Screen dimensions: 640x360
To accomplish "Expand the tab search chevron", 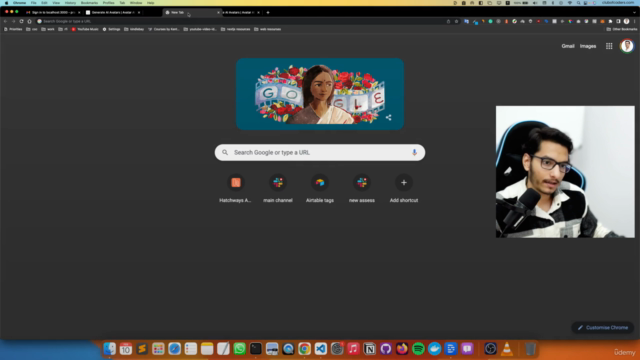I will tap(634, 12).
